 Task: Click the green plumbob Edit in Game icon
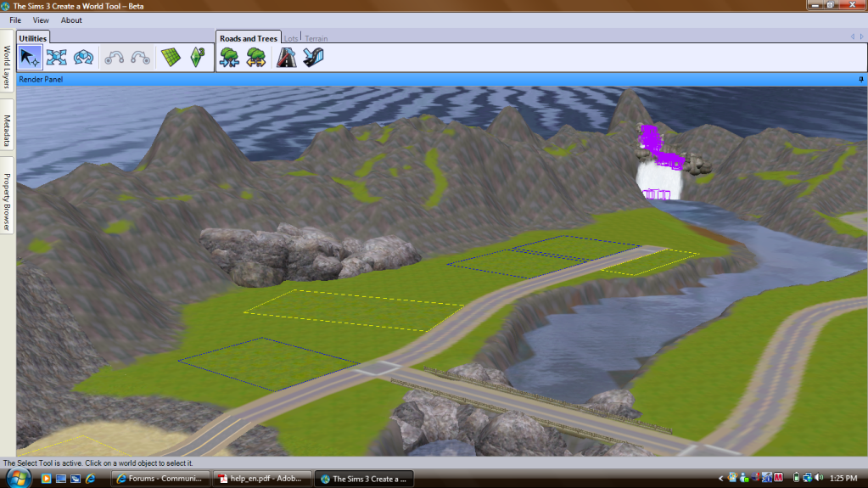tap(198, 58)
